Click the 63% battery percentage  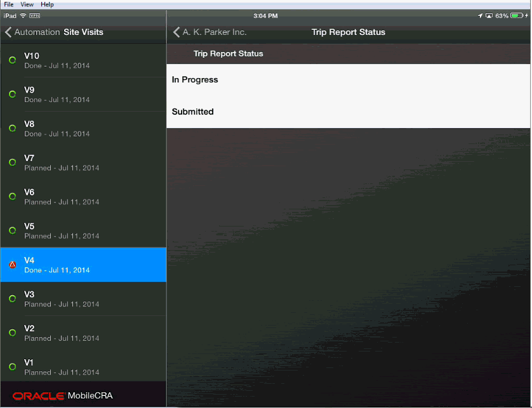(x=502, y=16)
